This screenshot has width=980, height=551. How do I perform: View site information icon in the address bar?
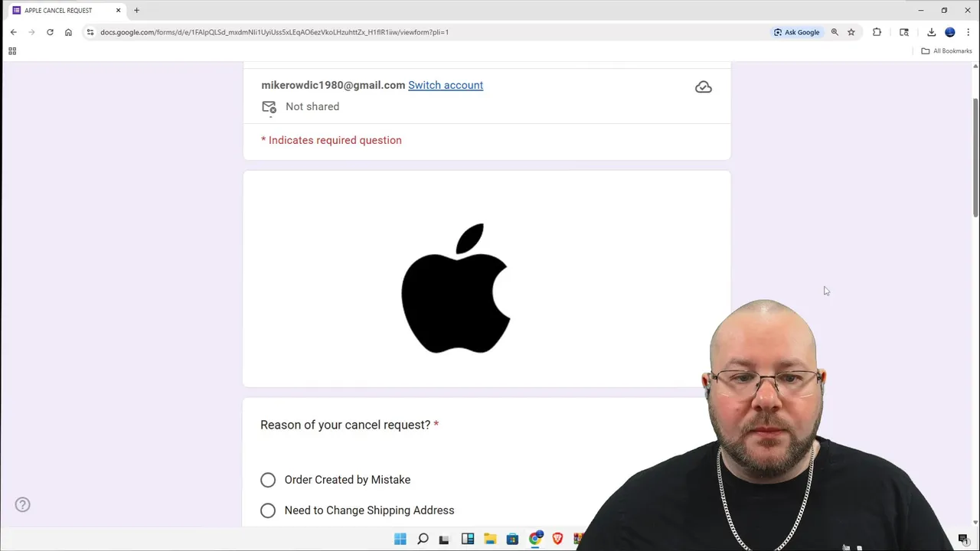point(90,32)
